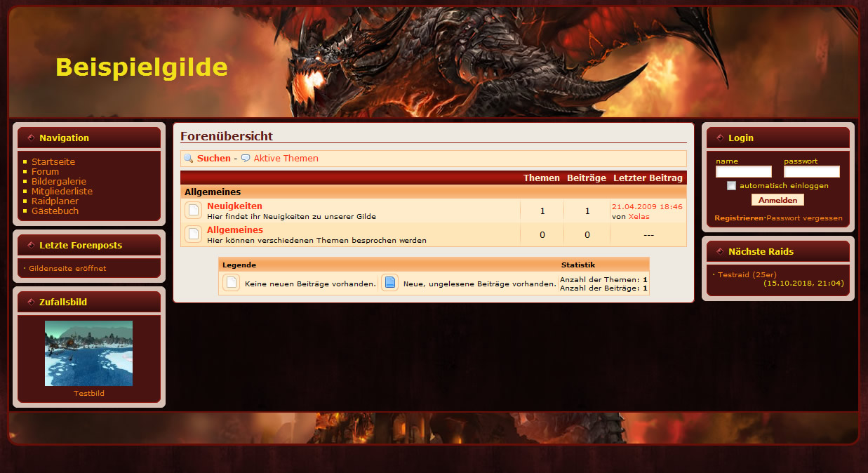Open Gästebuch in the navigation
This screenshot has height=473, width=868.
click(55, 211)
